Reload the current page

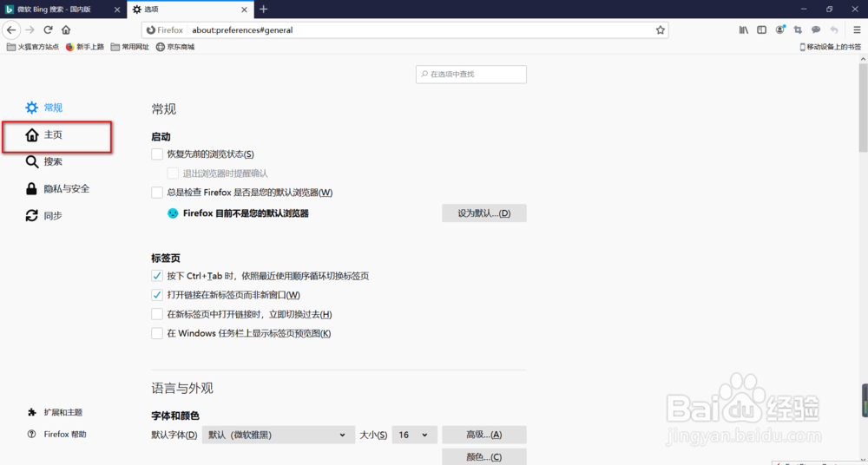[x=48, y=29]
